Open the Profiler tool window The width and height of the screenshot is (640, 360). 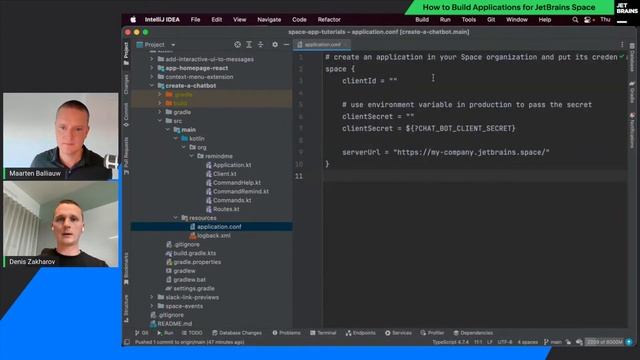point(432,333)
